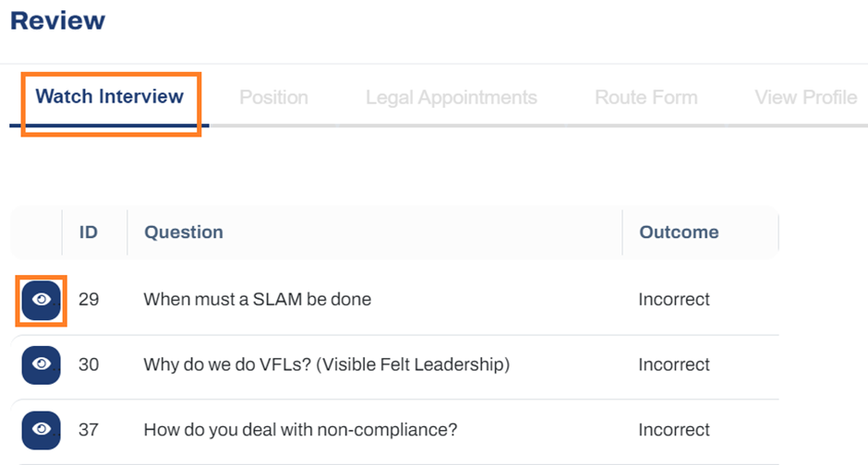Open the eye icon for question 29
This screenshot has height=465, width=868.
pyautogui.click(x=41, y=300)
